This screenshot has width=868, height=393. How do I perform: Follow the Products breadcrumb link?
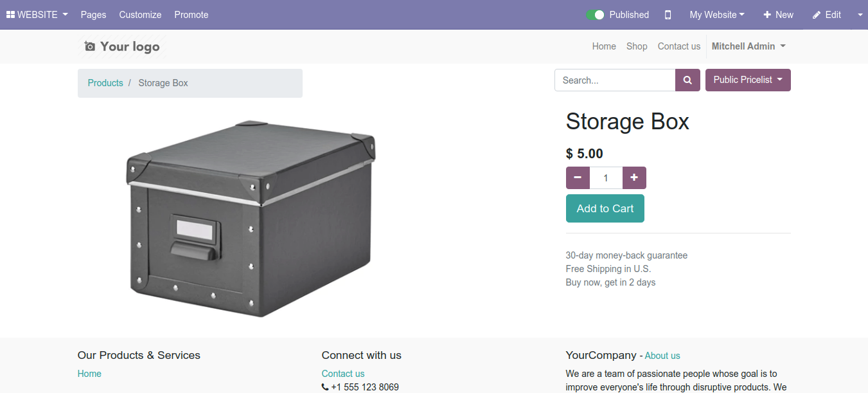(105, 83)
